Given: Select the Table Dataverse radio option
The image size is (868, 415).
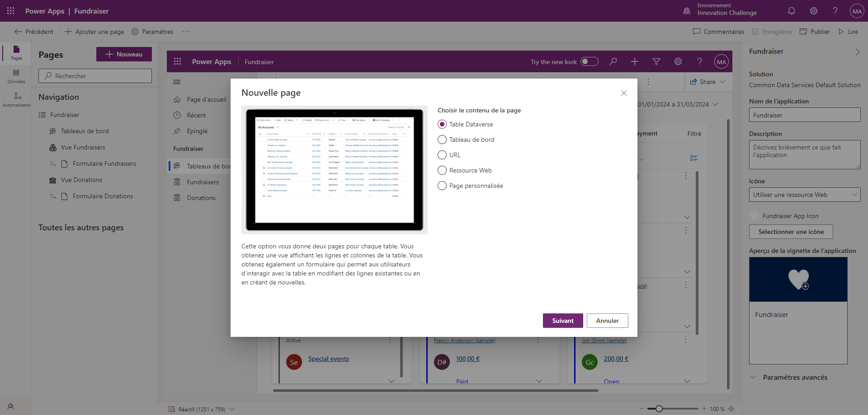Looking at the screenshot, I should (x=442, y=124).
